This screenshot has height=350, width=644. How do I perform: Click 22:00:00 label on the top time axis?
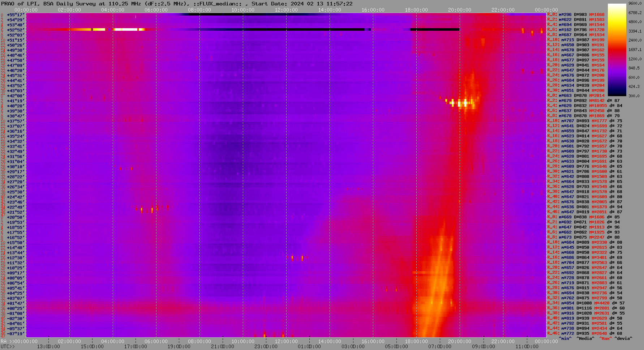[x=503, y=10]
